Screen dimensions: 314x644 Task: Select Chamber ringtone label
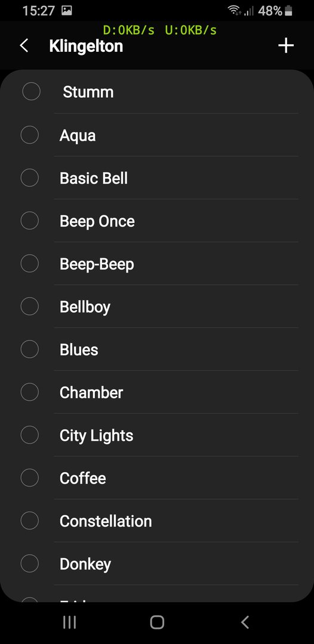click(91, 392)
